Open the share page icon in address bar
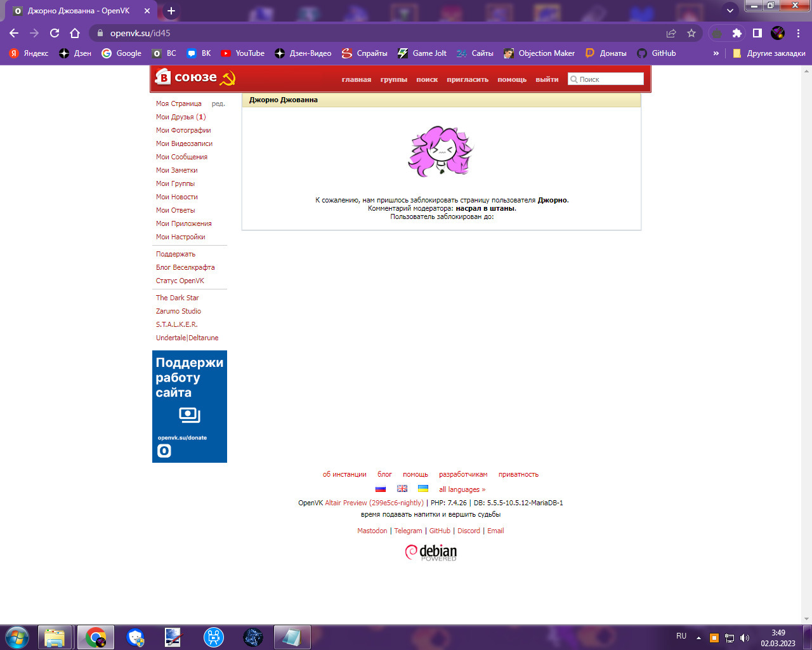This screenshot has width=812, height=650. coord(671,33)
